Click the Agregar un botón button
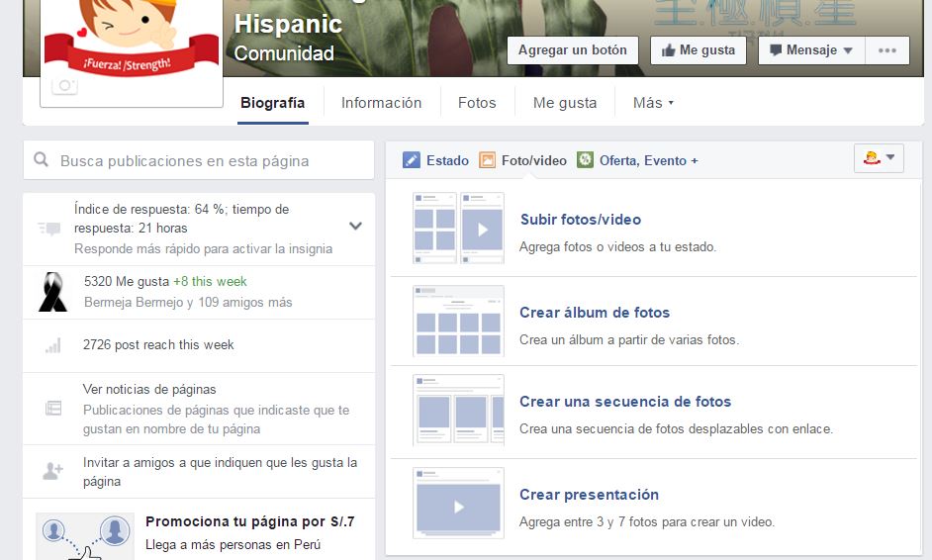 click(x=573, y=49)
